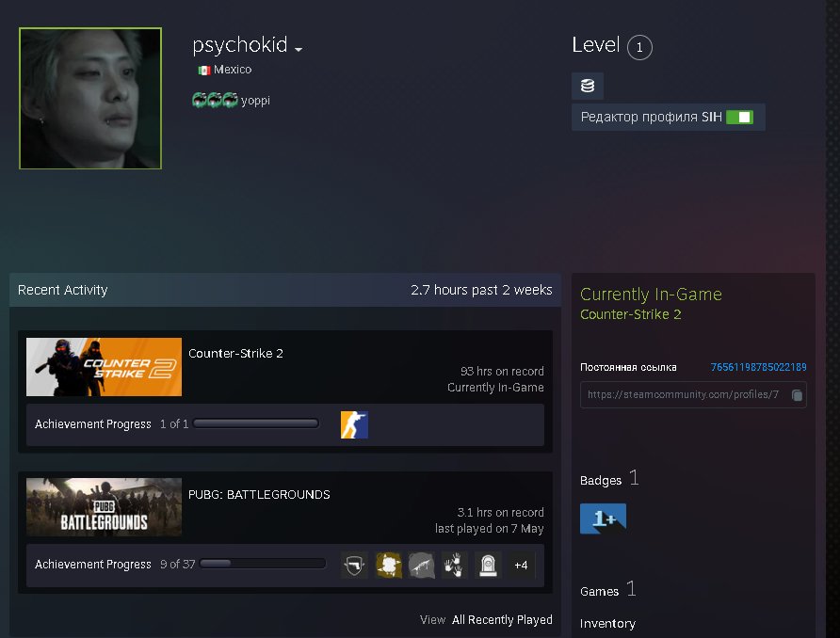
Task: Open the Counter-Strike 2 game banner
Action: tap(104, 367)
